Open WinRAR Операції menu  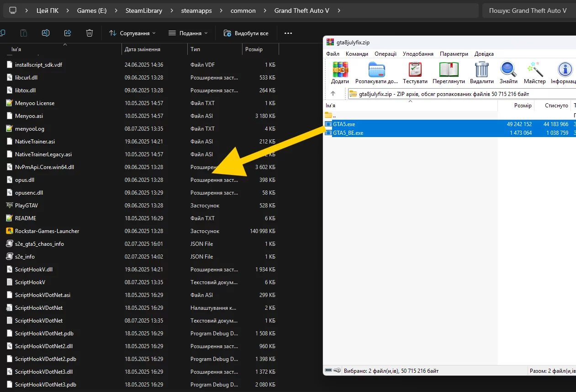(x=386, y=54)
